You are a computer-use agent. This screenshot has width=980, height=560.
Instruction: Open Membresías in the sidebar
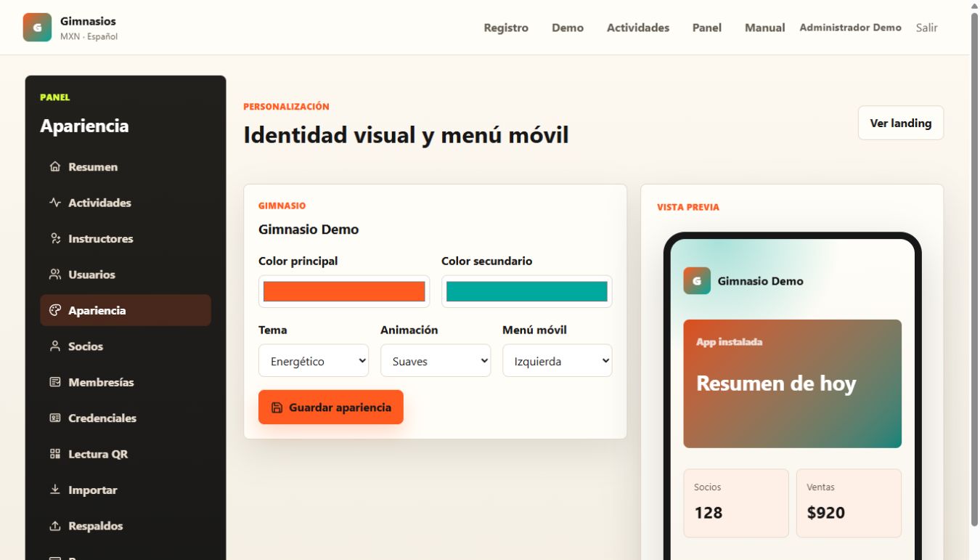(x=126, y=382)
